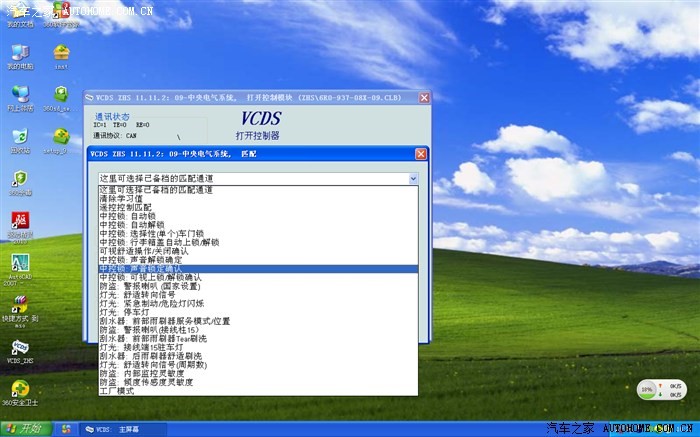This screenshot has height=437, width=700.
Task: Click the adaptation channel combo box field
Action: click(x=258, y=179)
